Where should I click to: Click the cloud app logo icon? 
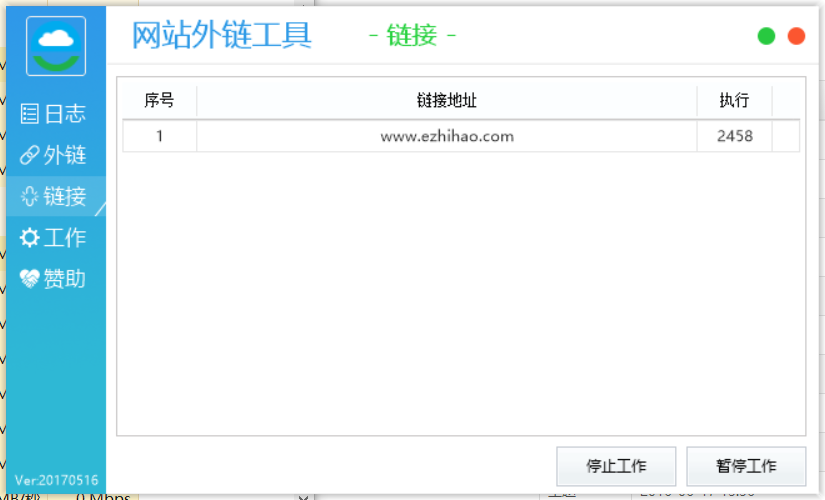[56, 46]
